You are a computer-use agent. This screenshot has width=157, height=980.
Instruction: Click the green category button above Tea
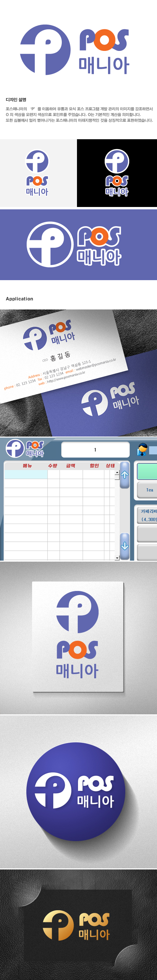coord(147,471)
